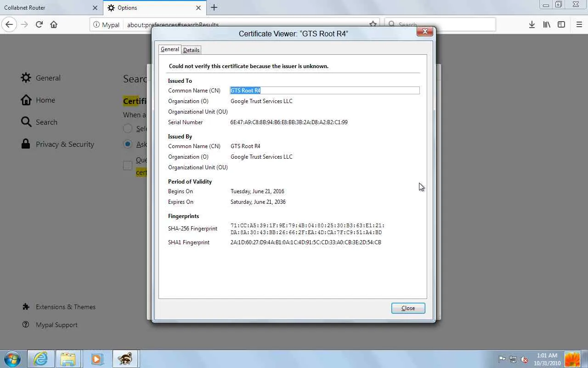Close the Options tab
The image size is (588, 368).
(198, 8)
